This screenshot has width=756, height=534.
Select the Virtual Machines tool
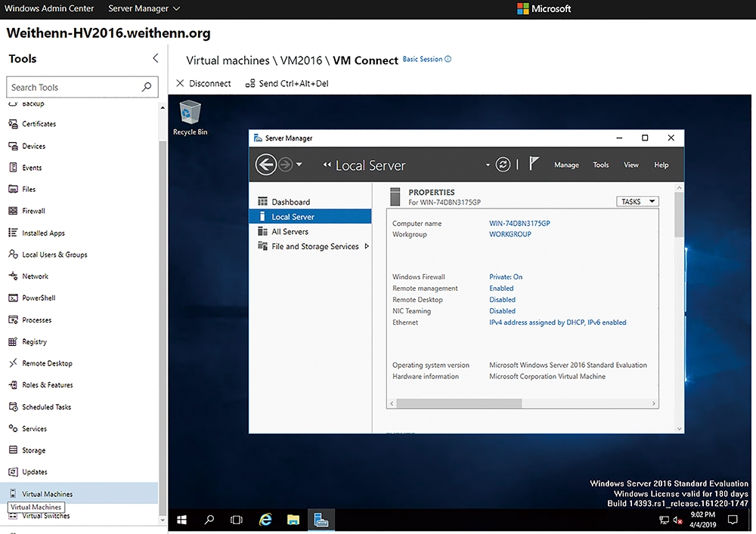click(79, 493)
